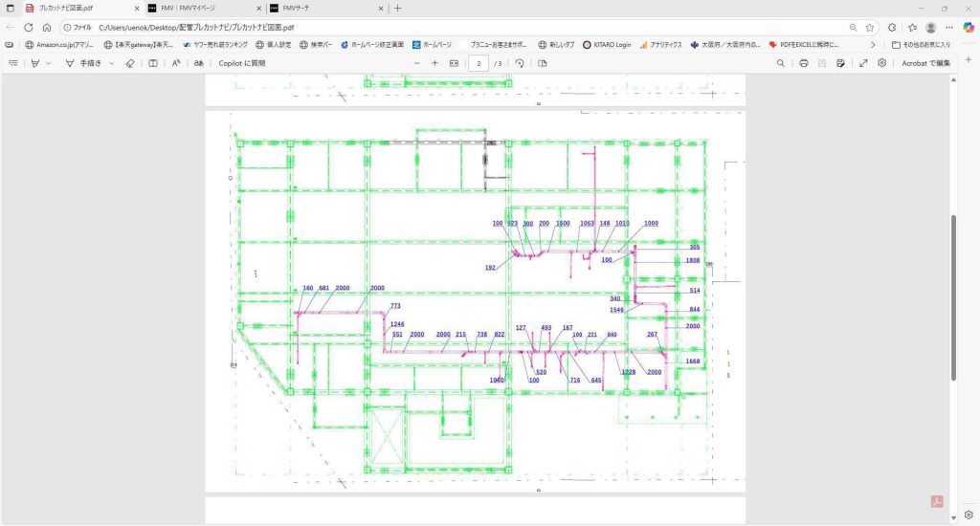The image size is (980, 526).
Task: Click the scrollbar down arrow
Action: click(953, 518)
